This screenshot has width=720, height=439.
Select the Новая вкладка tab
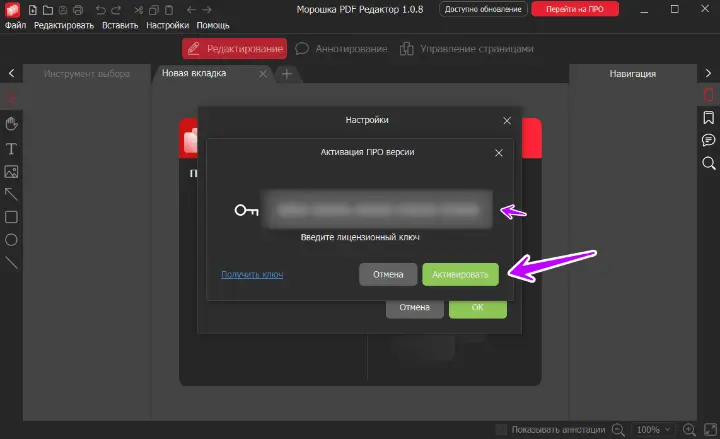194,73
